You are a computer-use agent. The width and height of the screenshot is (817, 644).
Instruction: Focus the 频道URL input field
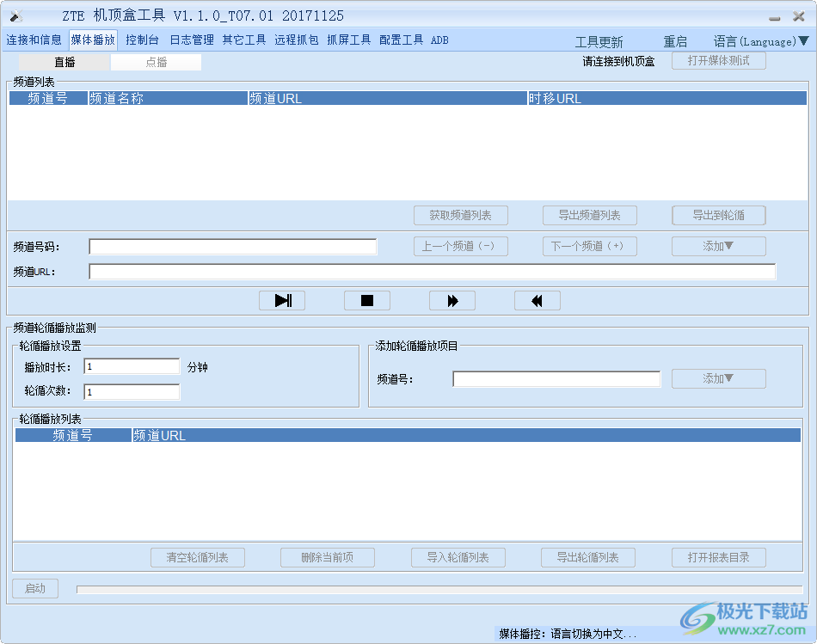432,272
